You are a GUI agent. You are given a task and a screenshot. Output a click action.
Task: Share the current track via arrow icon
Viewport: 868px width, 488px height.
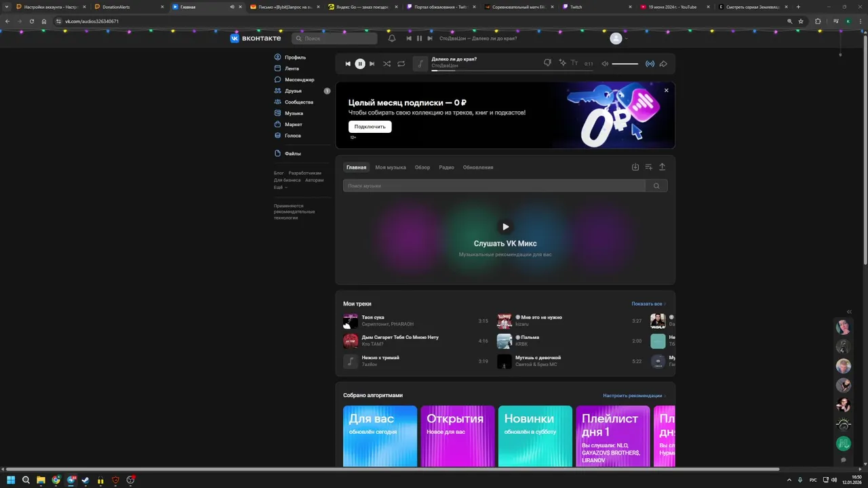pyautogui.click(x=663, y=64)
